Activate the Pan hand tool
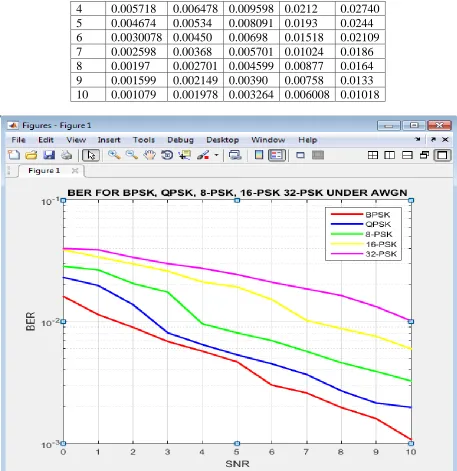The width and height of the screenshot is (457, 471). click(x=150, y=155)
